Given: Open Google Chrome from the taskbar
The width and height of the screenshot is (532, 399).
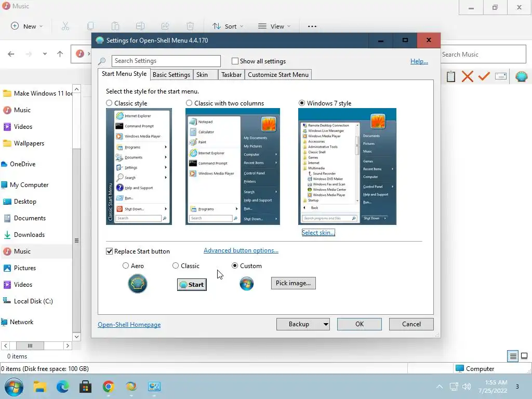Looking at the screenshot, I should point(108,387).
